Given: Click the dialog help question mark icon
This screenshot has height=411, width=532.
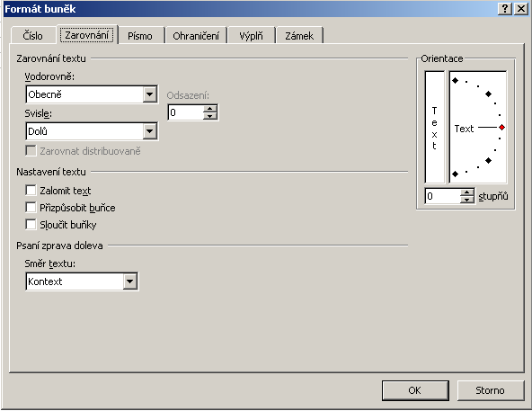Looking at the screenshot, I should click(x=505, y=8).
